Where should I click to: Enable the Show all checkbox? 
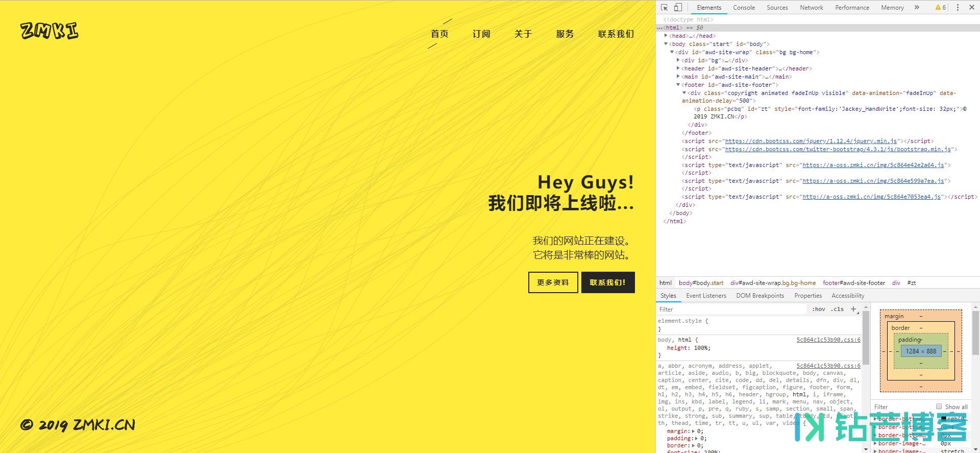click(939, 407)
